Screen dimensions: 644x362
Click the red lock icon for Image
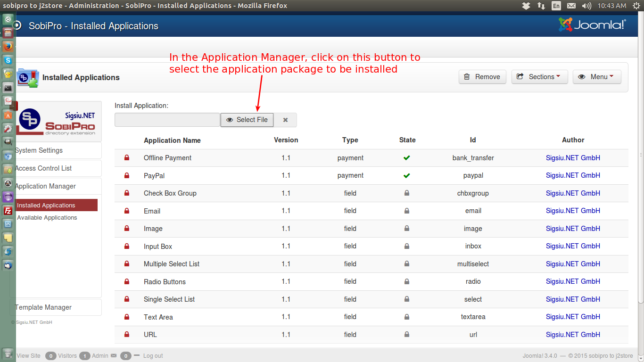click(x=127, y=229)
